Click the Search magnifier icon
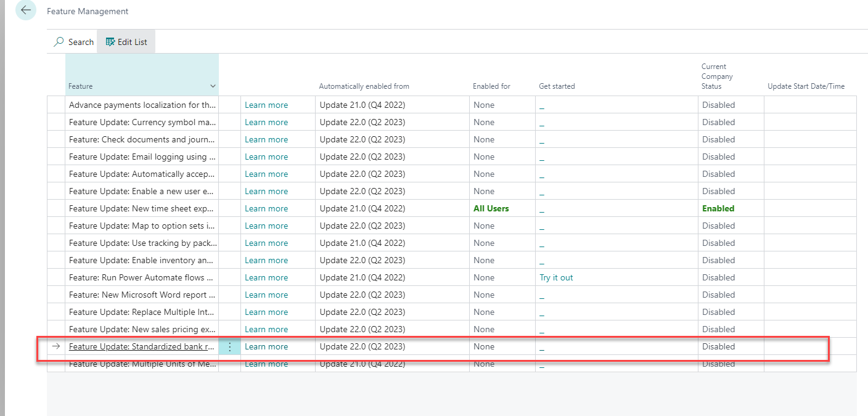 (59, 41)
